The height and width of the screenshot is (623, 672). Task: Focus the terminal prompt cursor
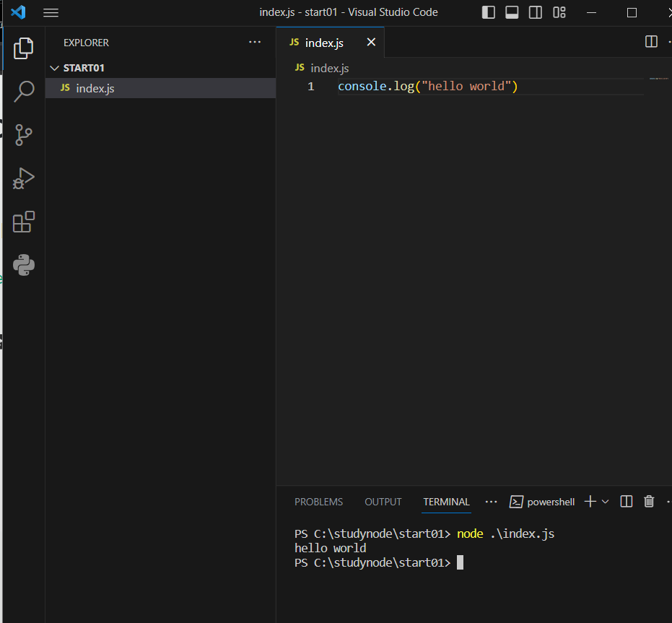point(461,562)
